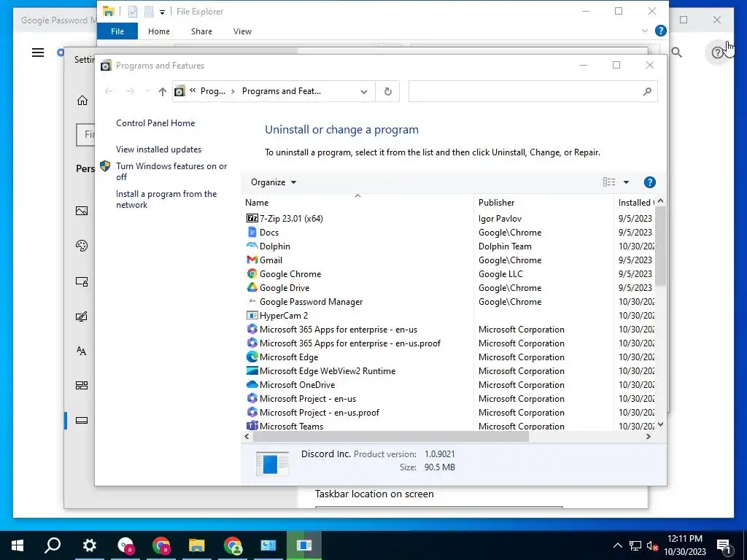The height and width of the screenshot is (560, 747).
Task: Click the help icon in File Explorer ribbon
Action: click(x=661, y=31)
